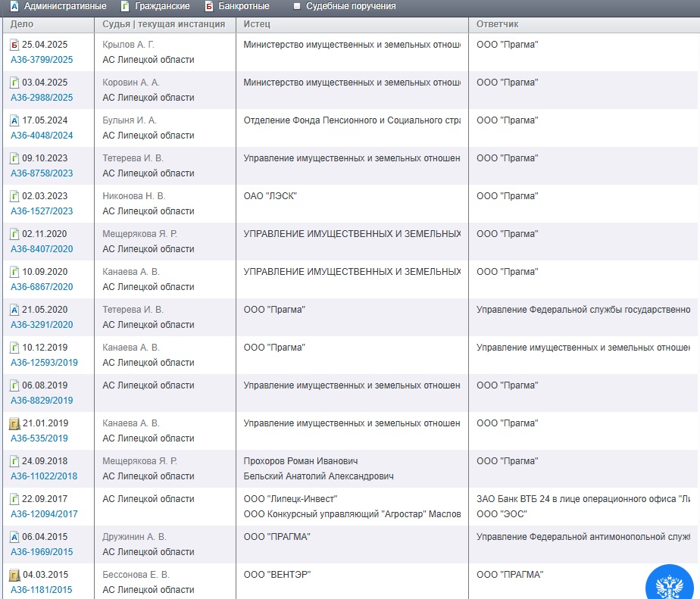Select plaintiff Прохоров Роман Иванович
The image size is (700, 599).
click(301, 461)
